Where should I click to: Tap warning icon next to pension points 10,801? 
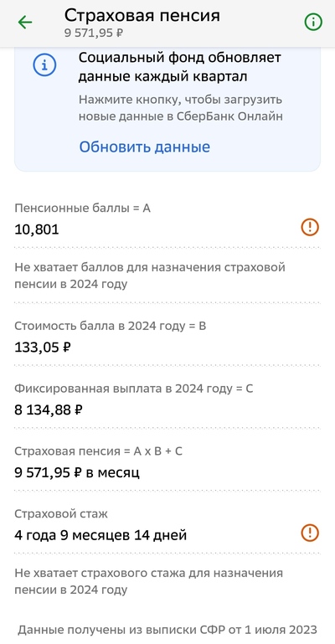pyautogui.click(x=310, y=227)
